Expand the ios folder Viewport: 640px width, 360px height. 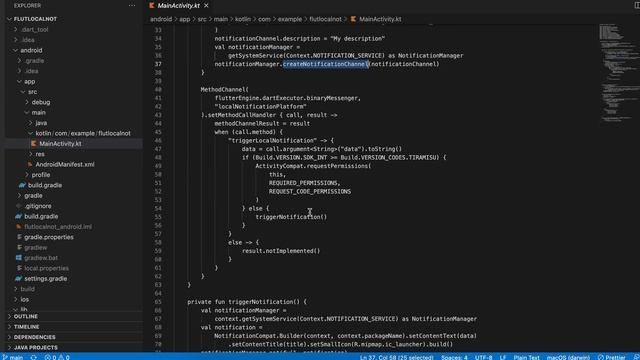tap(24, 299)
